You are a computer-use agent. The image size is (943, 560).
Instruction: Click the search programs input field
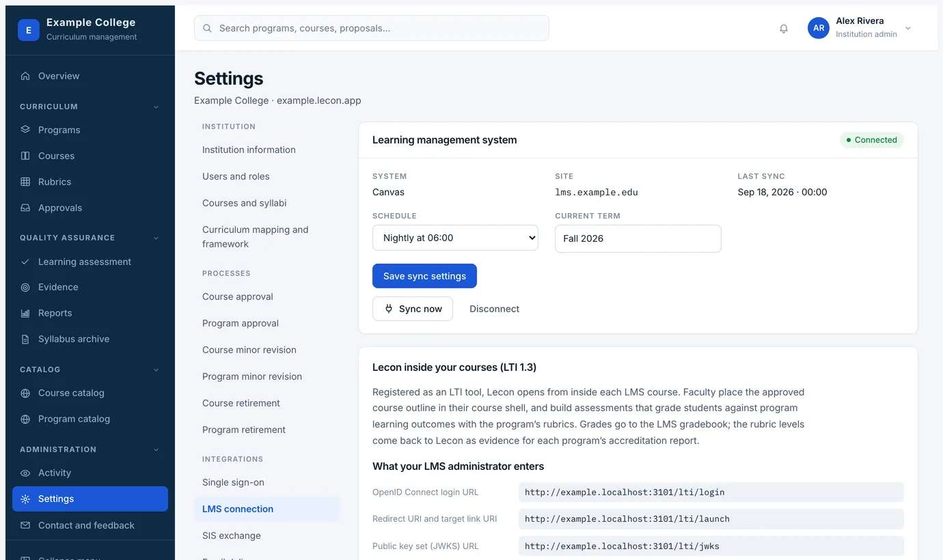point(372,28)
